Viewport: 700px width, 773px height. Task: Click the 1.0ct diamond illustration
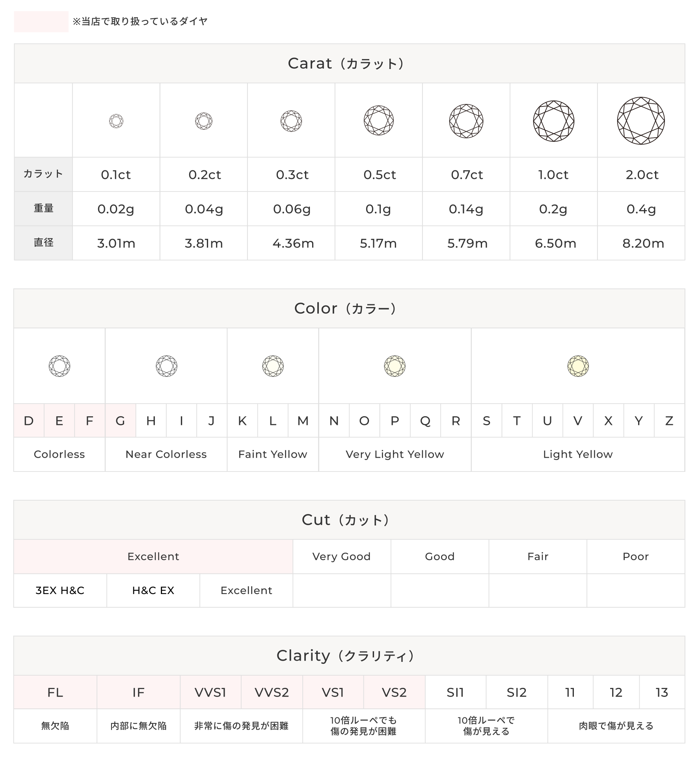point(554,121)
